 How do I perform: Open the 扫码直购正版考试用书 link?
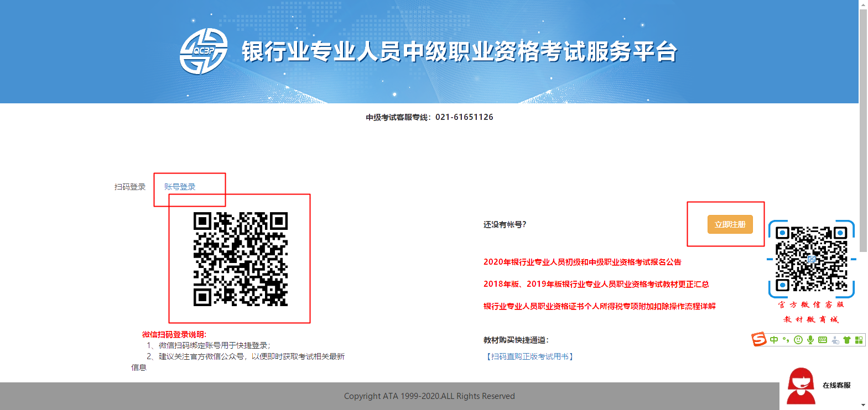[529, 356]
